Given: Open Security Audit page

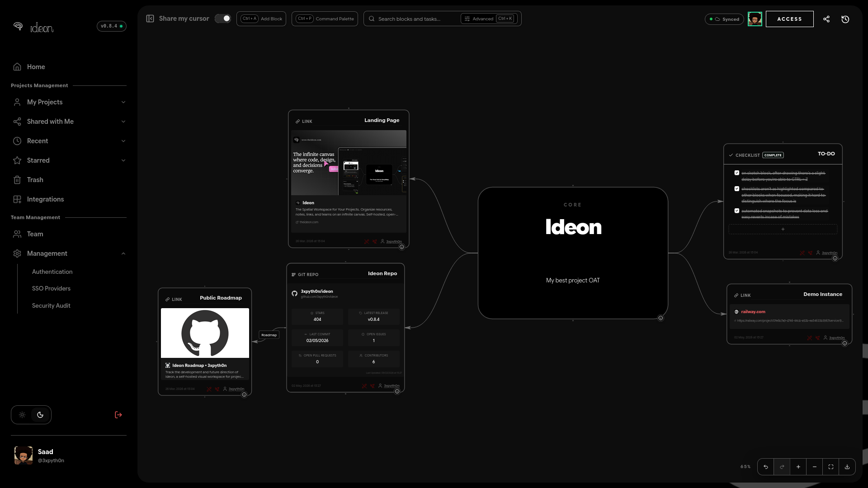Looking at the screenshot, I should click(51, 305).
